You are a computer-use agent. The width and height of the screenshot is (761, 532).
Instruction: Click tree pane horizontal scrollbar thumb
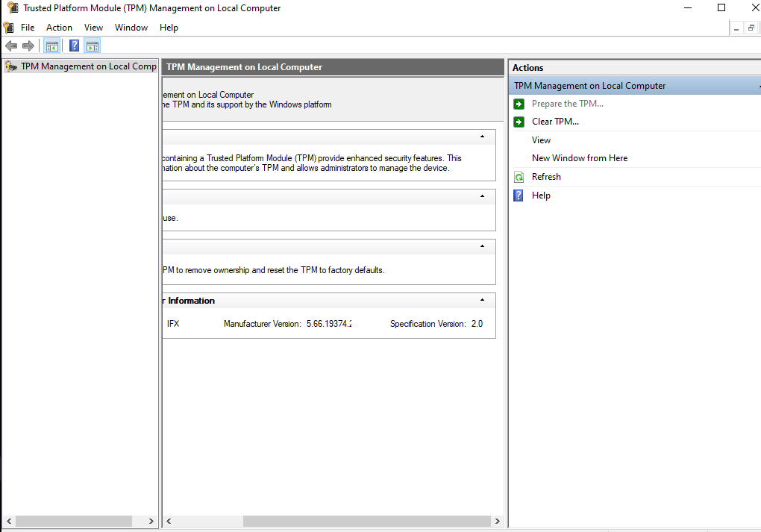point(74,521)
